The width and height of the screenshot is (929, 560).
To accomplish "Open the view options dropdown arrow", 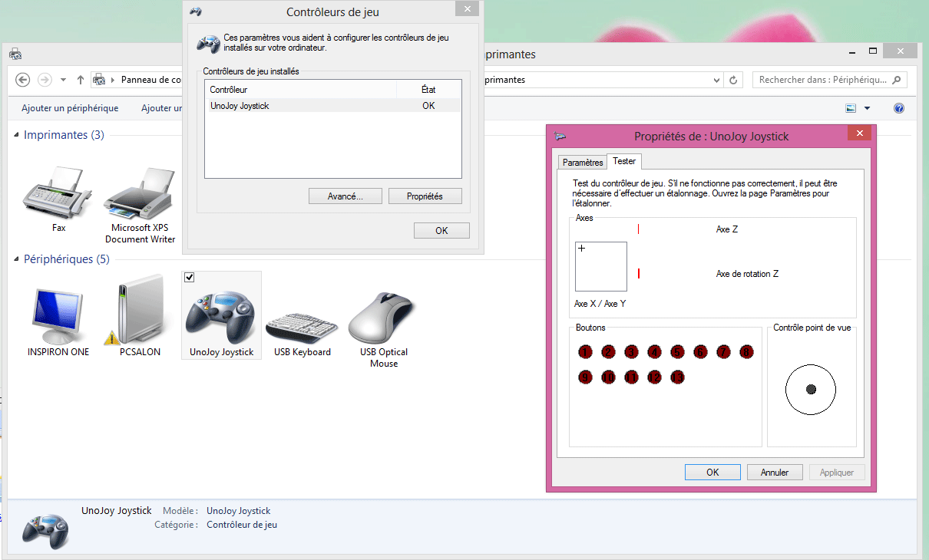I will point(867,108).
